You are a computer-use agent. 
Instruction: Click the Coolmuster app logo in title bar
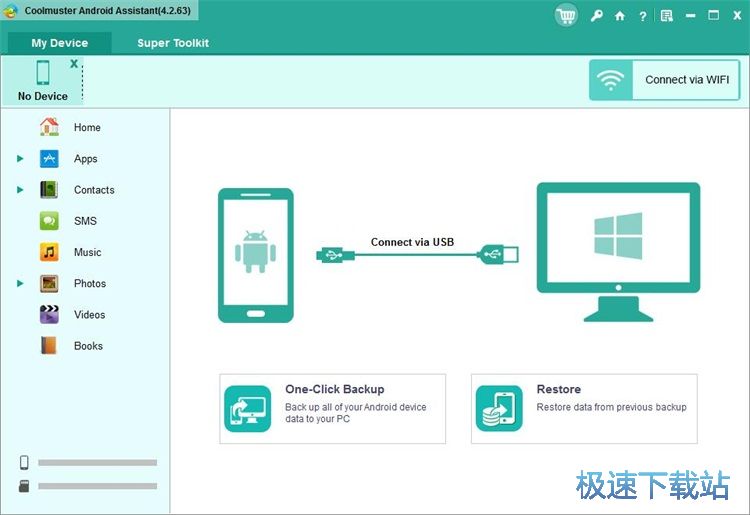[x=11, y=11]
